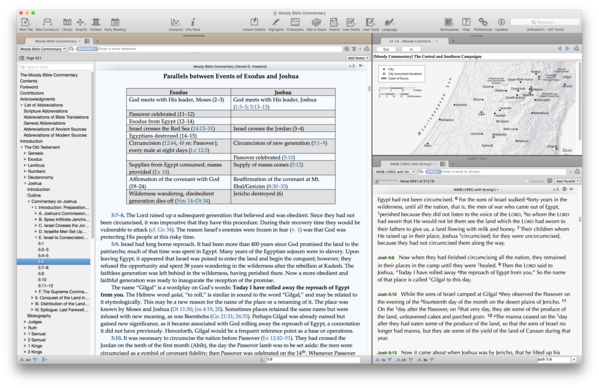This screenshot has width=599, height=388.
Task: Click the Research search field
Action: tap(545, 22)
